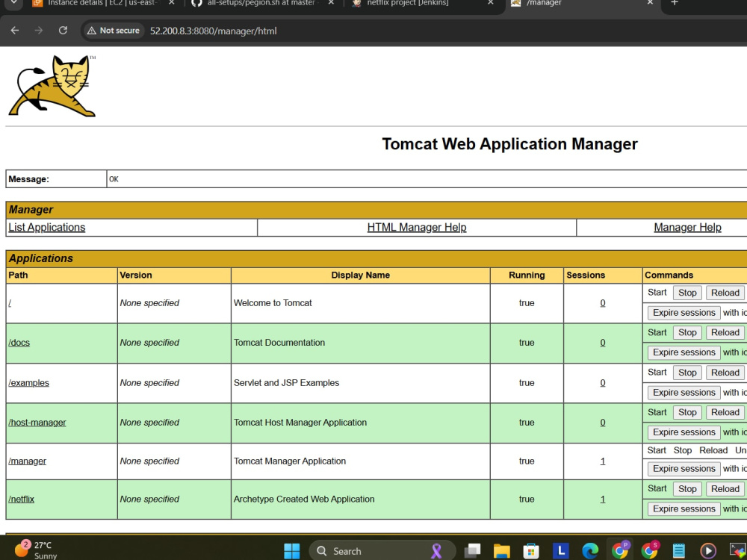Open the blue L app on the taskbar
747x560 pixels.
coord(561,551)
